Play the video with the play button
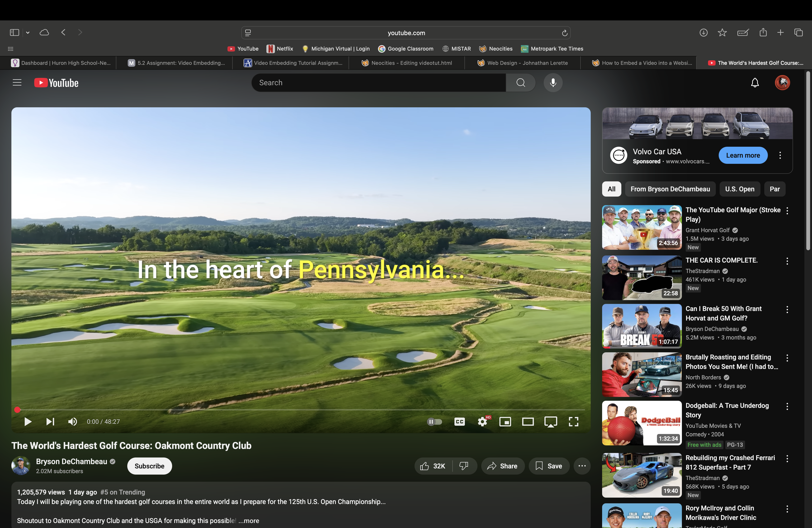Viewport: 812px width, 528px height. pos(28,422)
